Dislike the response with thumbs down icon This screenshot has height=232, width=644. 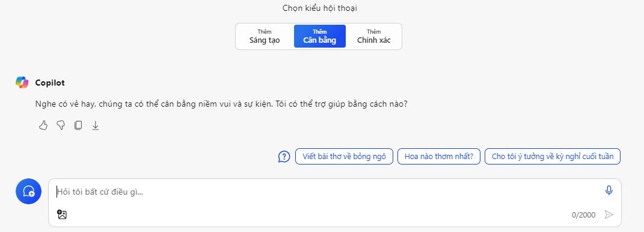tap(61, 125)
